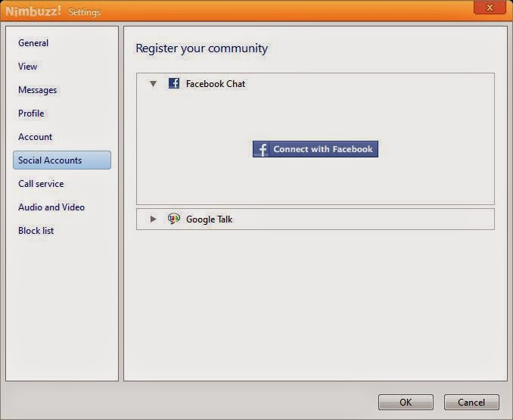Click the Register your community heading
513x420 pixels.
[201, 48]
